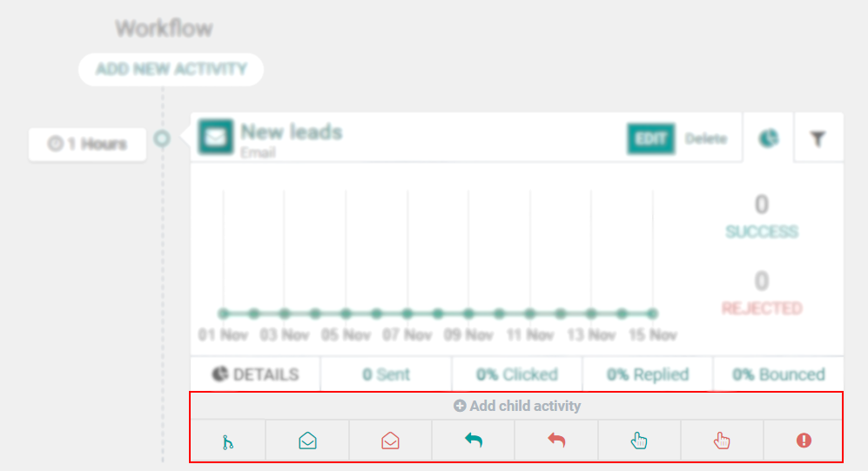The height and width of the screenshot is (471, 868).
Task: Delete the New leads activity
Action: [x=705, y=139]
